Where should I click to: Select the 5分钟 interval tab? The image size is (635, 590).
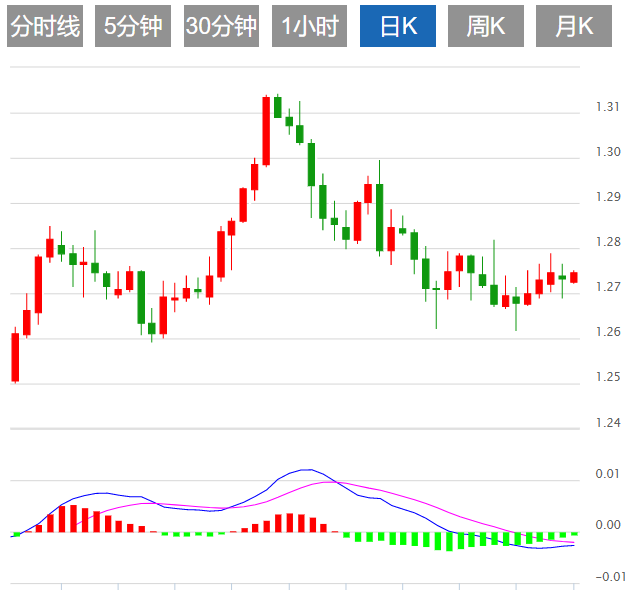coord(133,26)
